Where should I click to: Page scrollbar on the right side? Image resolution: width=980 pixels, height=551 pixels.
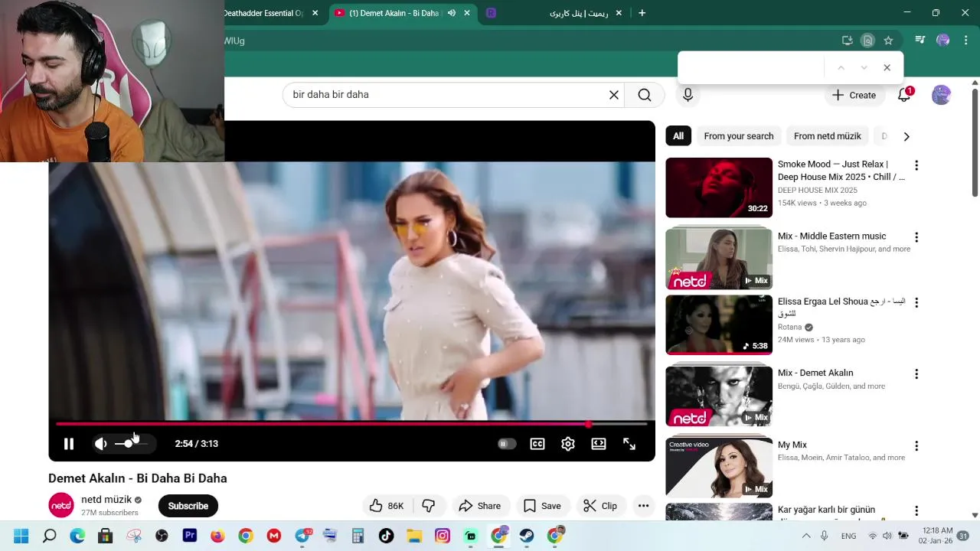975,142
